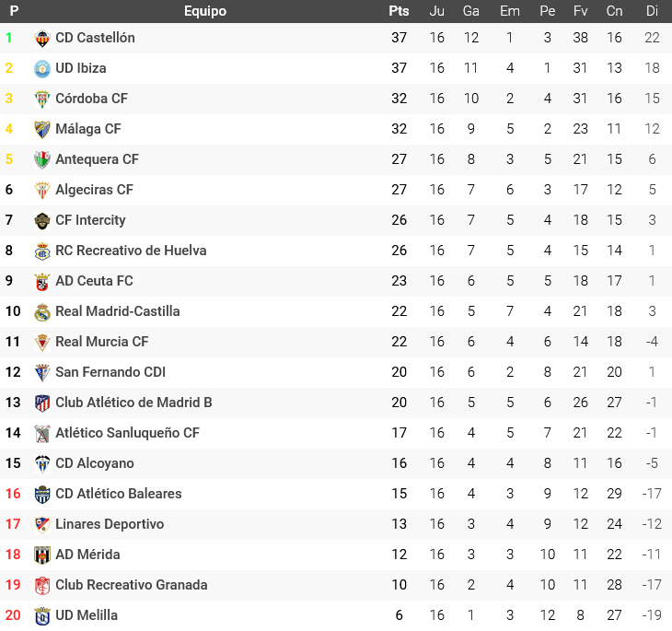This screenshot has width=672, height=631.
Task: Sort by the Di goal difference header
Action: pos(652,11)
